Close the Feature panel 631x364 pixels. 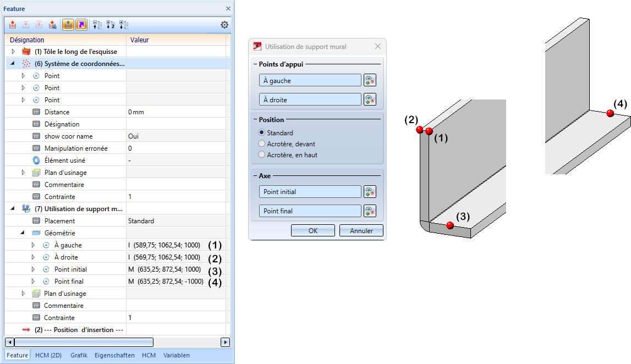coord(228,8)
